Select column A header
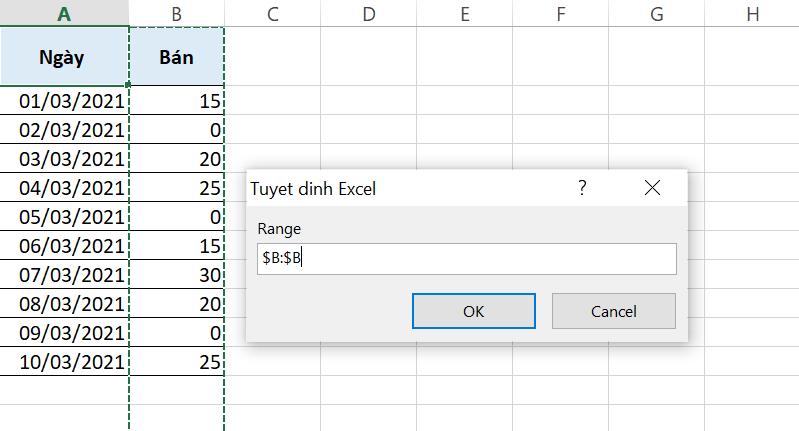Image resolution: width=799 pixels, height=431 pixels. tap(64, 13)
